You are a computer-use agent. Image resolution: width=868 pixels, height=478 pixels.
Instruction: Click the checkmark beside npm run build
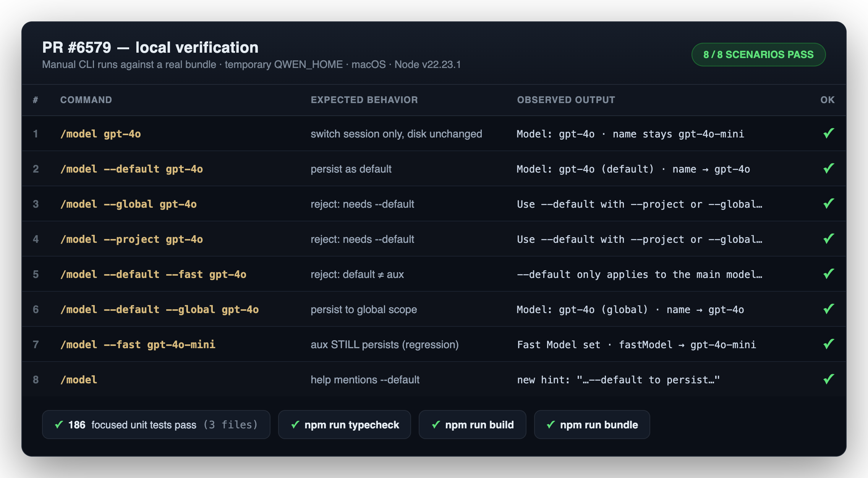(x=436, y=425)
